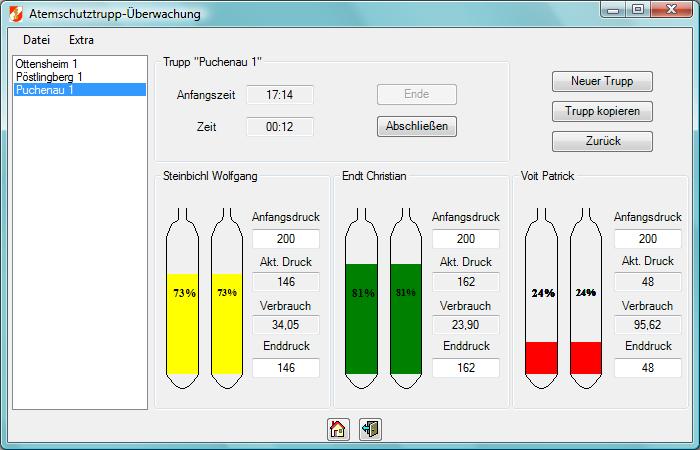Click Steinbichl Wolfgang's first yellow cylinder gauge

(x=182, y=298)
